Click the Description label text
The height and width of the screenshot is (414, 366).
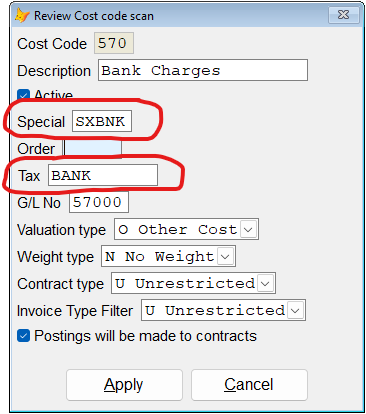coord(54,71)
